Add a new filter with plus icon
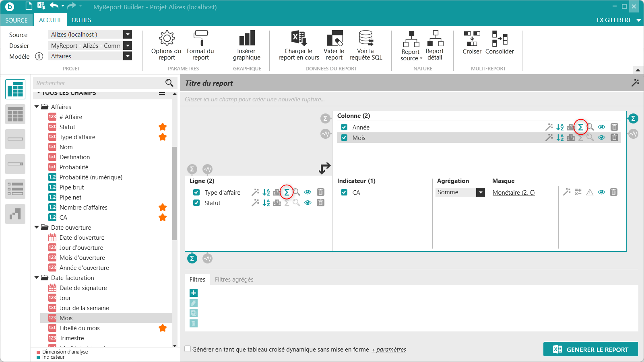 coord(194,293)
